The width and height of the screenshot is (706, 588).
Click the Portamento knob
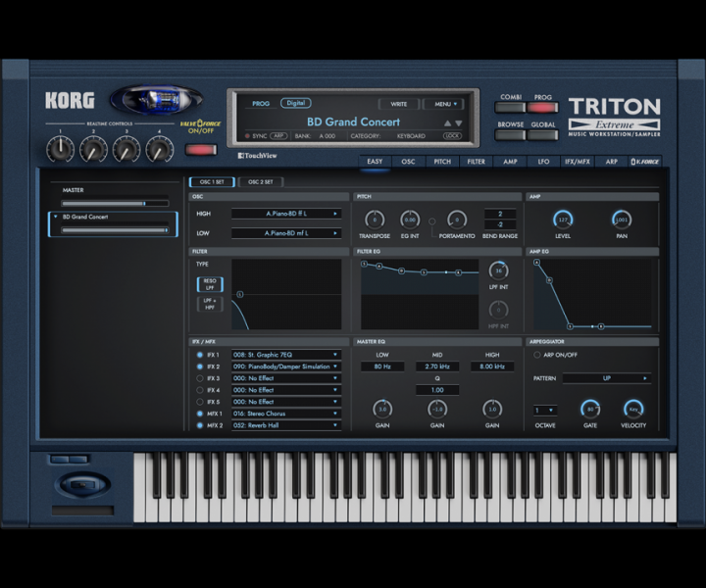click(x=457, y=220)
